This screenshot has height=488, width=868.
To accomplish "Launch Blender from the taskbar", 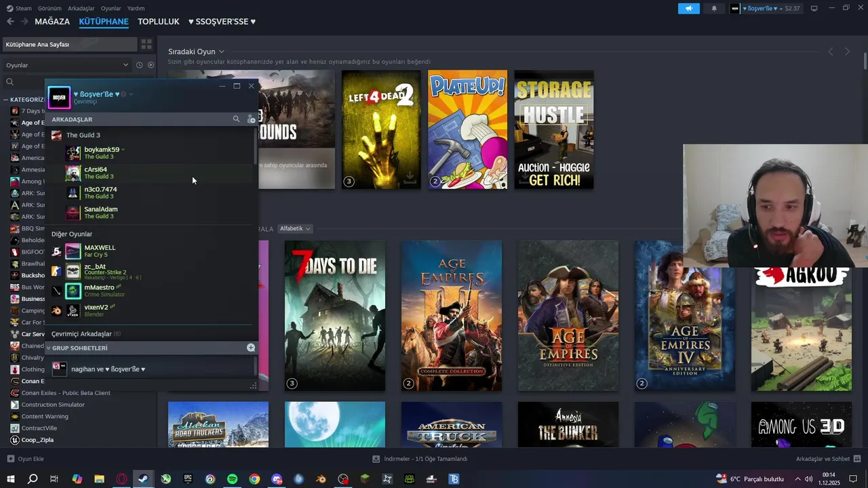I will [321, 479].
